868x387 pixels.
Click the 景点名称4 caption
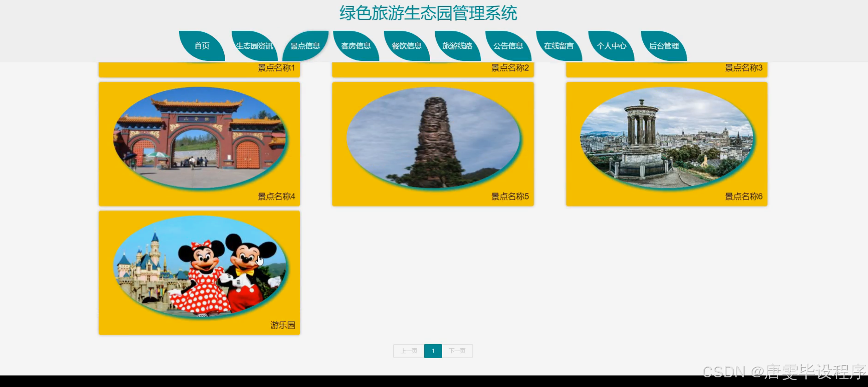coord(276,196)
